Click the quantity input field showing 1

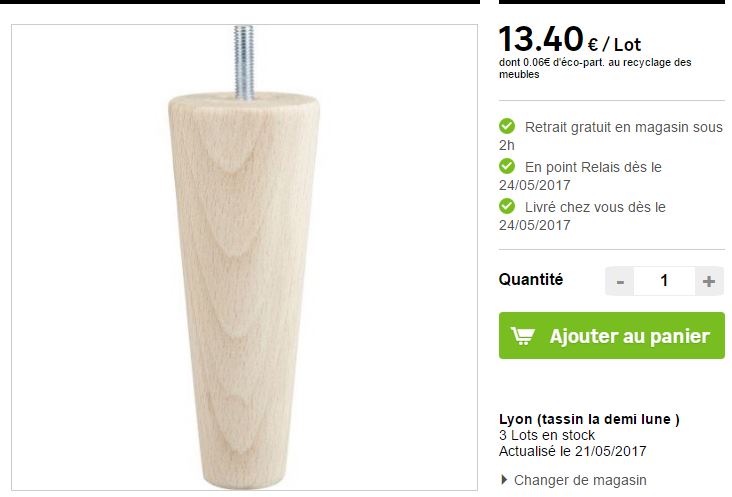coord(664,281)
